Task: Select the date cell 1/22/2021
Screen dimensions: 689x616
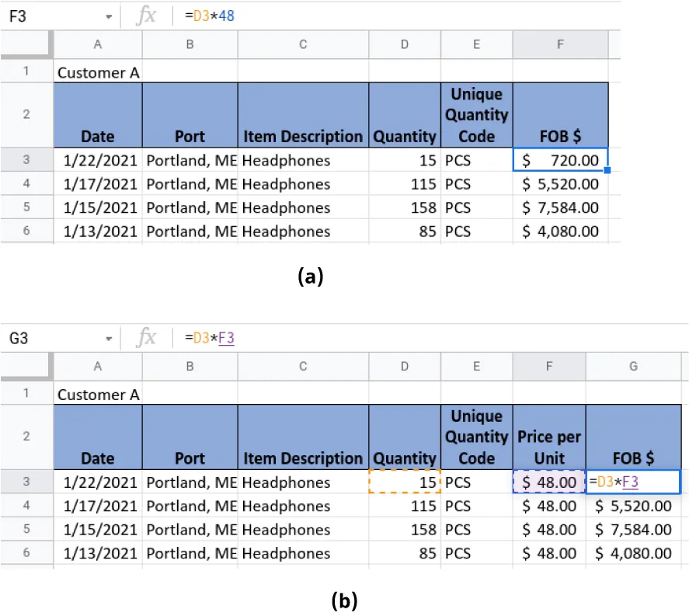Action: pos(98,160)
